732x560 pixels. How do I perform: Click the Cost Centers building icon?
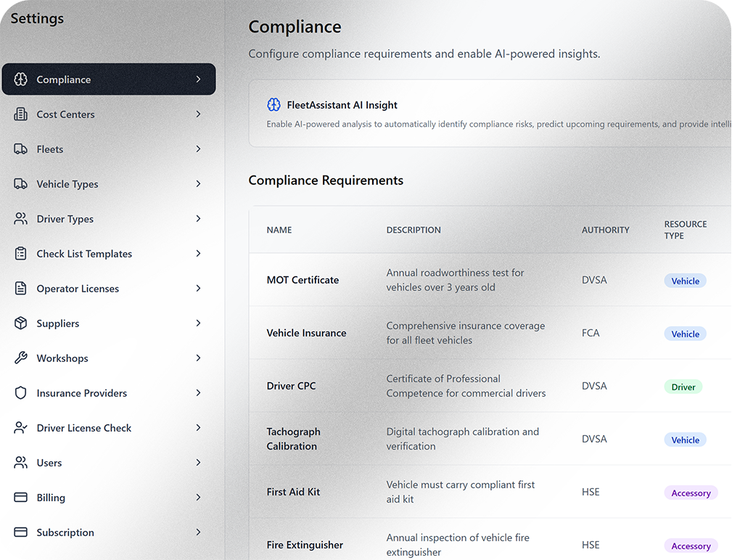[x=21, y=115]
